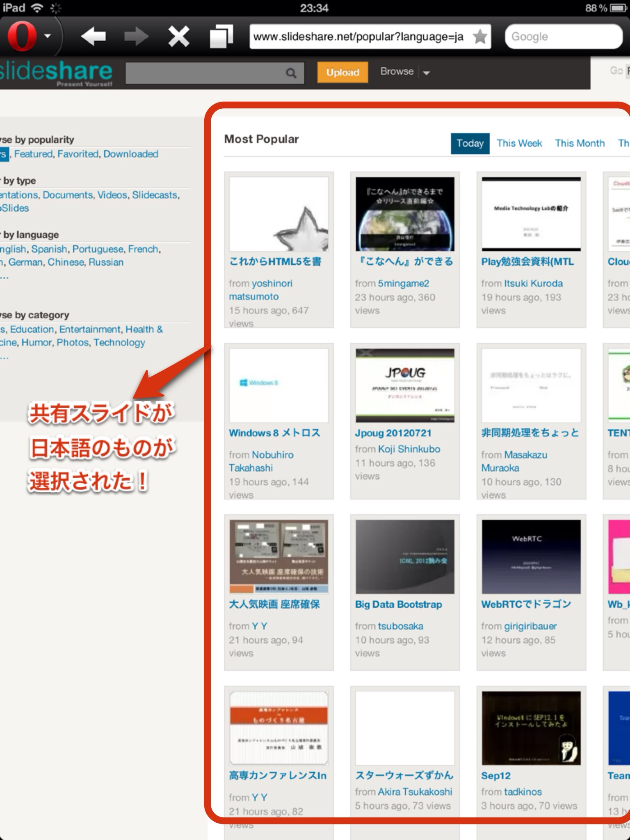This screenshot has width=630, height=840.
Task: Filter by Documents type
Action: coord(68,195)
